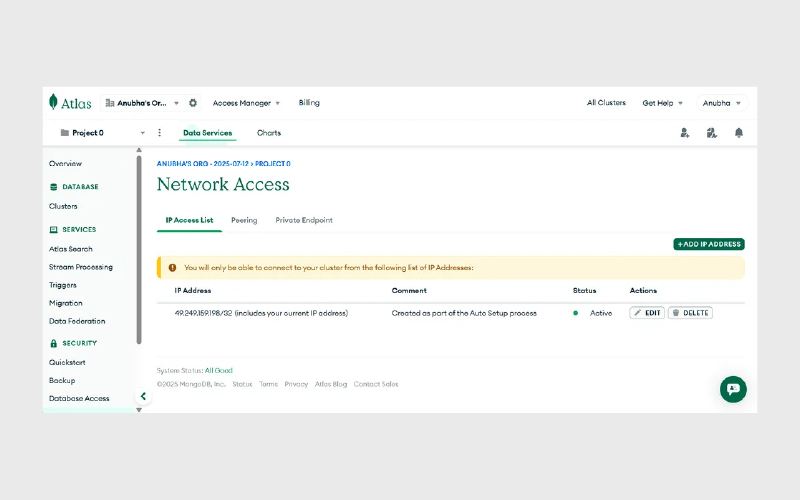The width and height of the screenshot is (800, 500).
Task: Click the organization building icon
Action: (x=110, y=103)
